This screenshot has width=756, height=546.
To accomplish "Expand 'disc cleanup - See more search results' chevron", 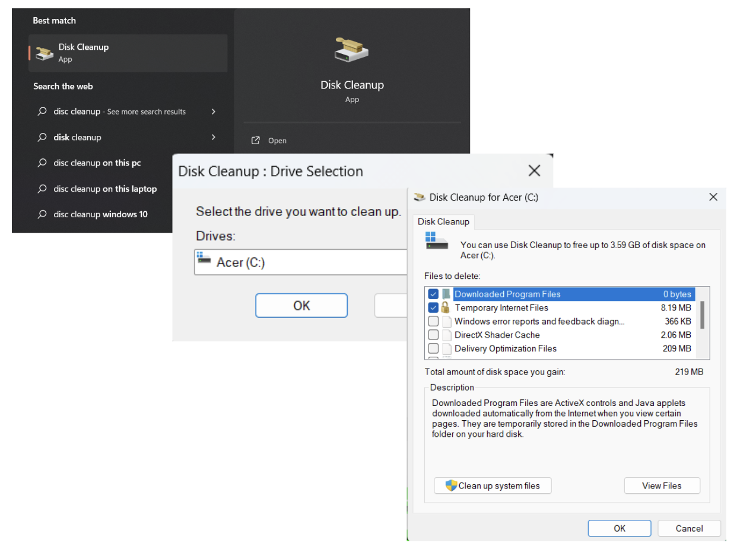I will tap(213, 112).
